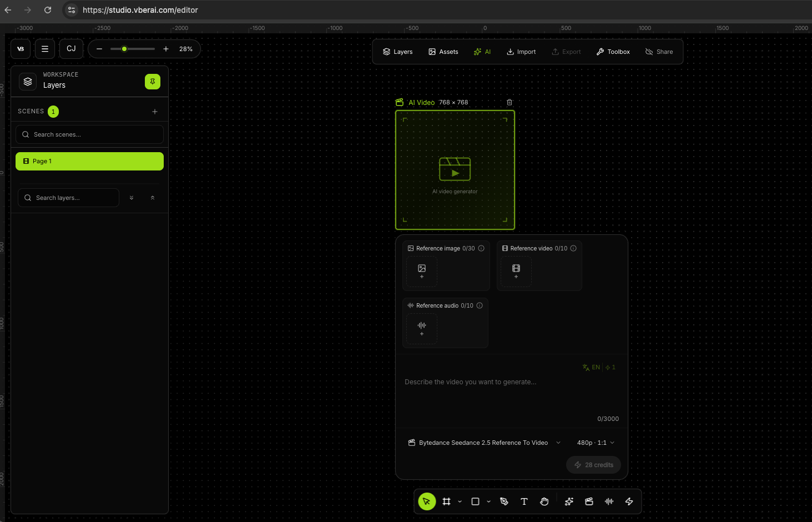Toggle the green pin panel button

[x=153, y=82]
